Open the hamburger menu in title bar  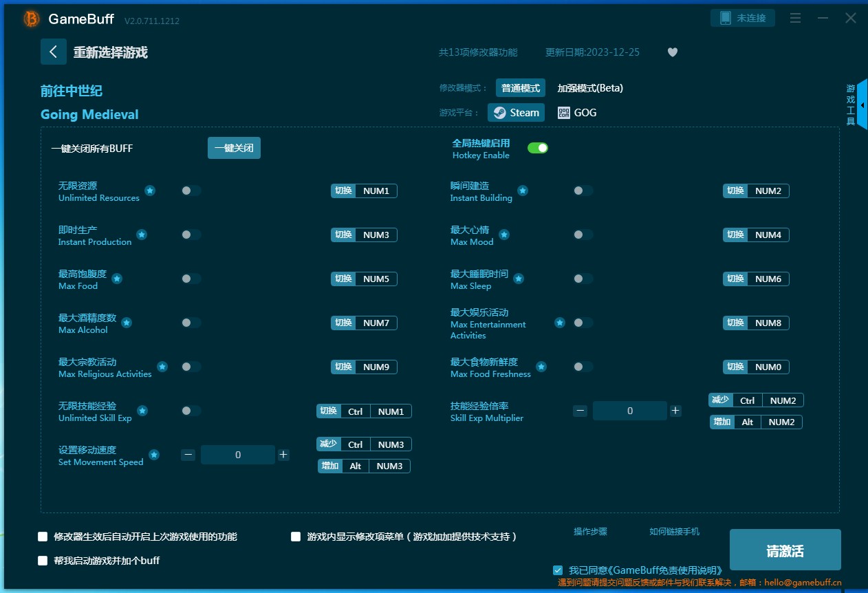pyautogui.click(x=795, y=18)
